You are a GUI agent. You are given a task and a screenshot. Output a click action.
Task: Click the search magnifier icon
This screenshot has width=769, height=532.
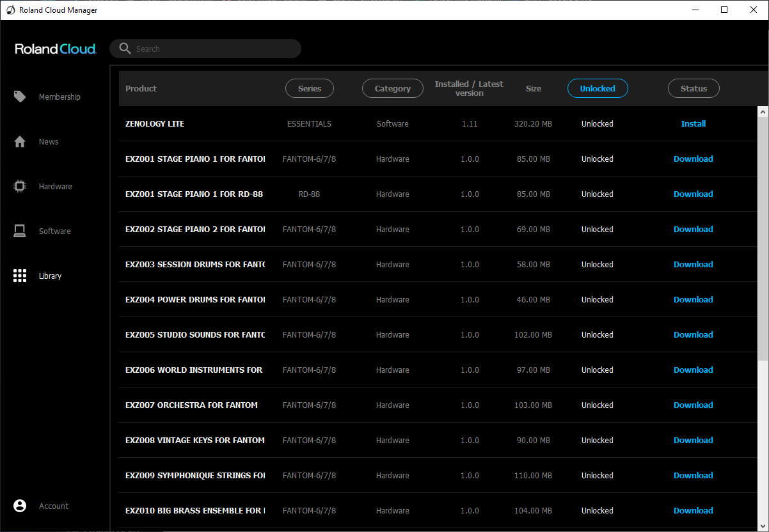124,49
